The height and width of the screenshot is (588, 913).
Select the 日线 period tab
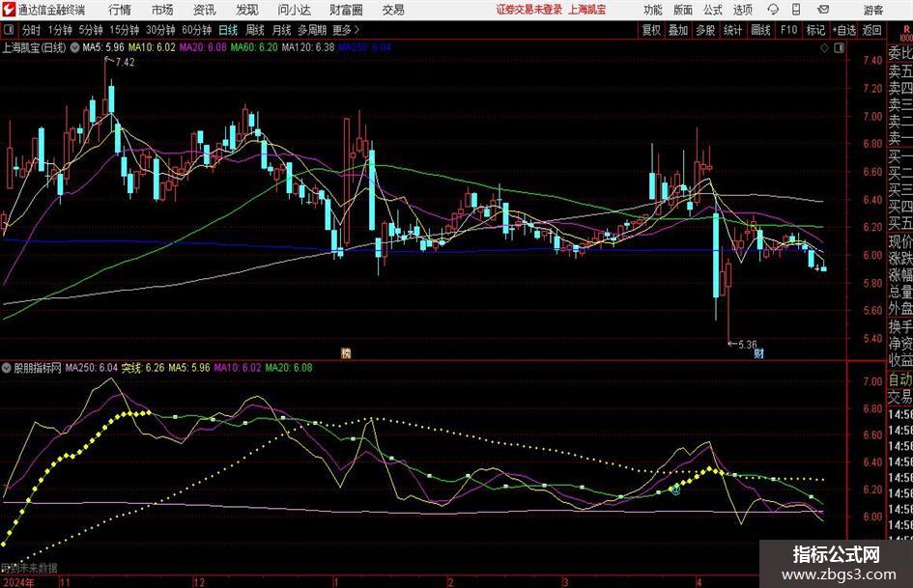click(x=228, y=30)
